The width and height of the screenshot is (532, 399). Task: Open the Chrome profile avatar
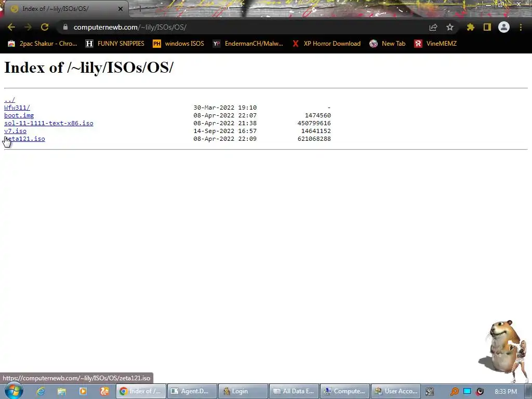click(504, 27)
